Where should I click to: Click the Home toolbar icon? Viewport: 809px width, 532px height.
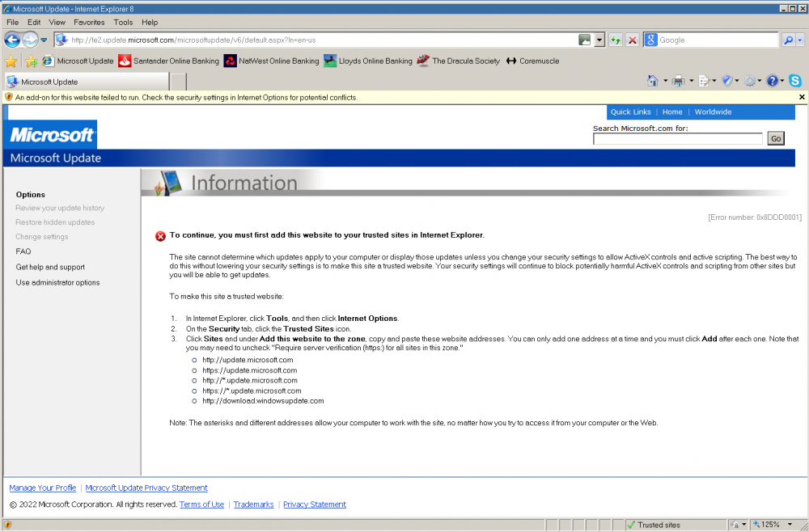(x=652, y=81)
